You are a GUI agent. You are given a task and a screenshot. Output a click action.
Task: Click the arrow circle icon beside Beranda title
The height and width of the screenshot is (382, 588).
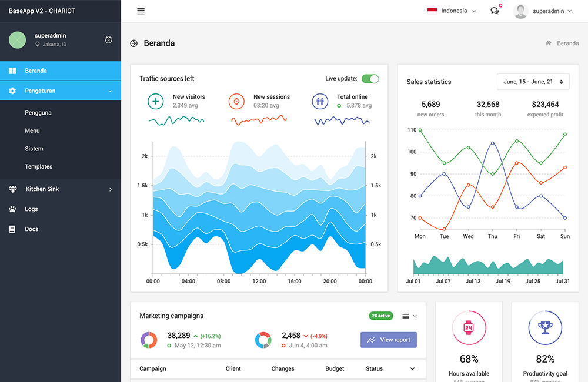click(x=133, y=43)
